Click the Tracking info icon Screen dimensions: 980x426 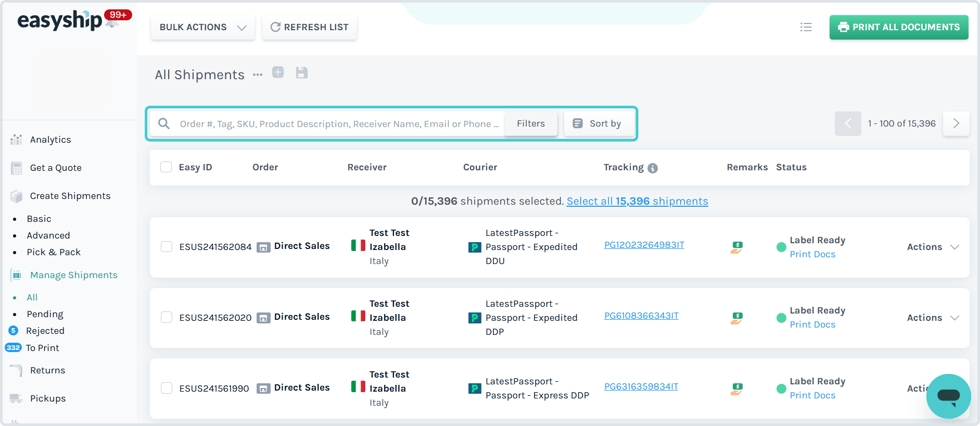point(653,168)
